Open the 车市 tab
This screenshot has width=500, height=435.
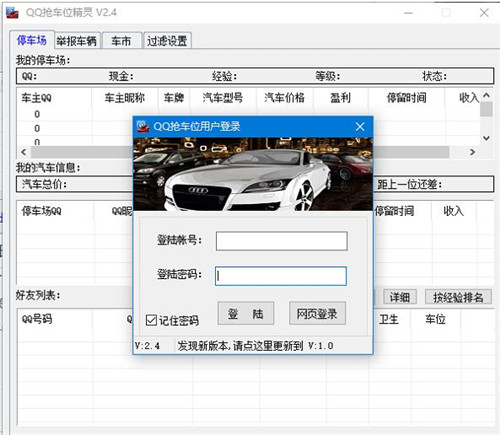tap(121, 41)
